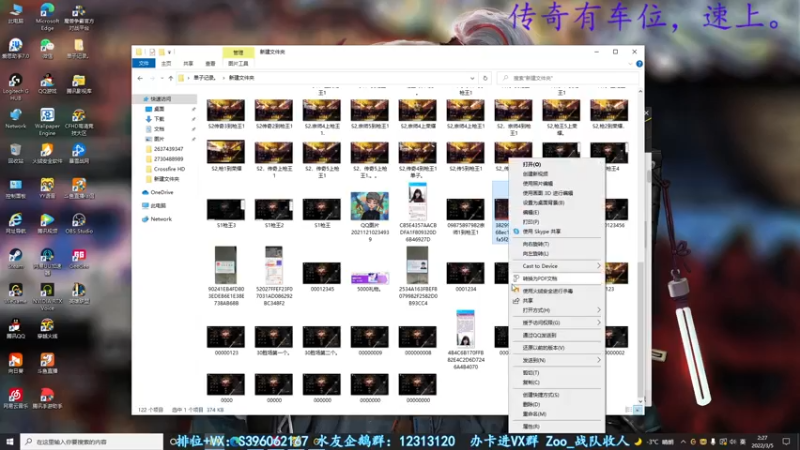Choose Send via QQ (通过QQ发送到)

coord(557,335)
